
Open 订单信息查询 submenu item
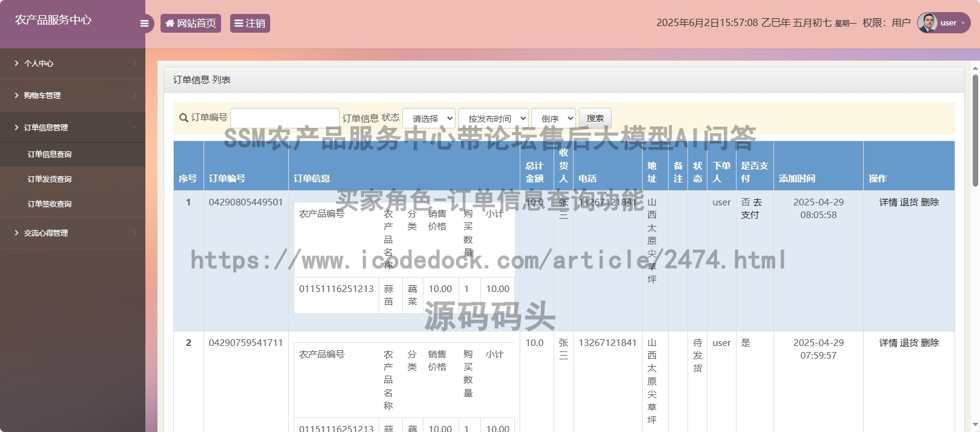[50, 155]
